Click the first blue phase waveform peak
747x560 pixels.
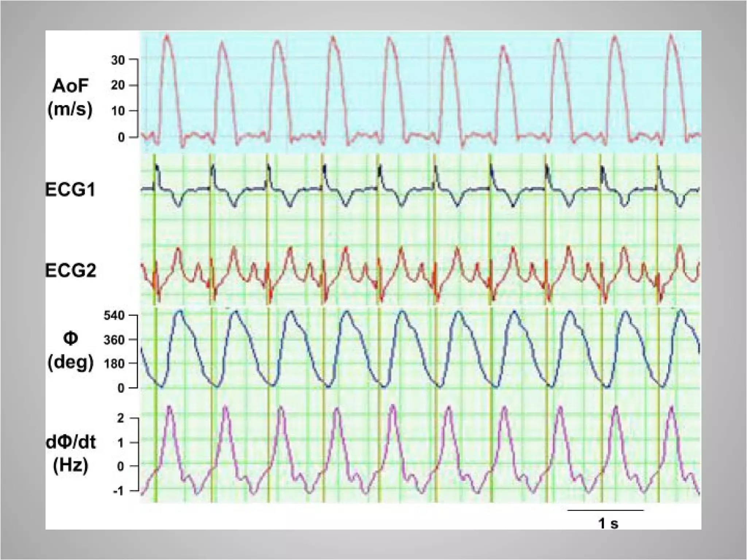179,312
